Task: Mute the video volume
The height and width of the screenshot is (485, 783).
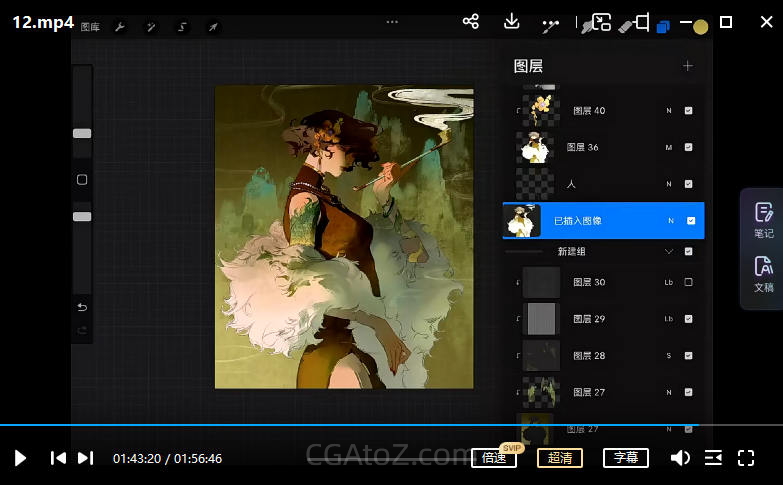Action: tap(680, 458)
